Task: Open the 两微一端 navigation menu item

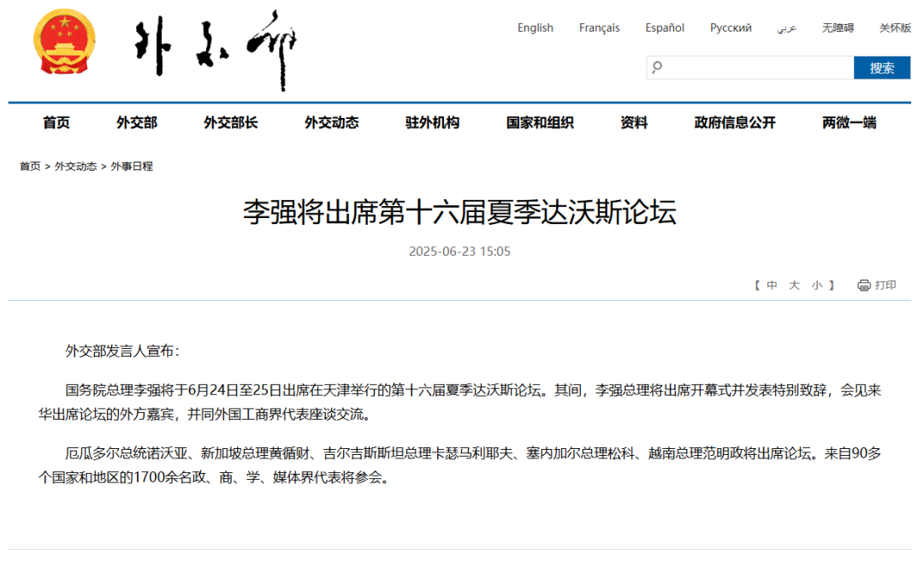Action: [x=850, y=122]
